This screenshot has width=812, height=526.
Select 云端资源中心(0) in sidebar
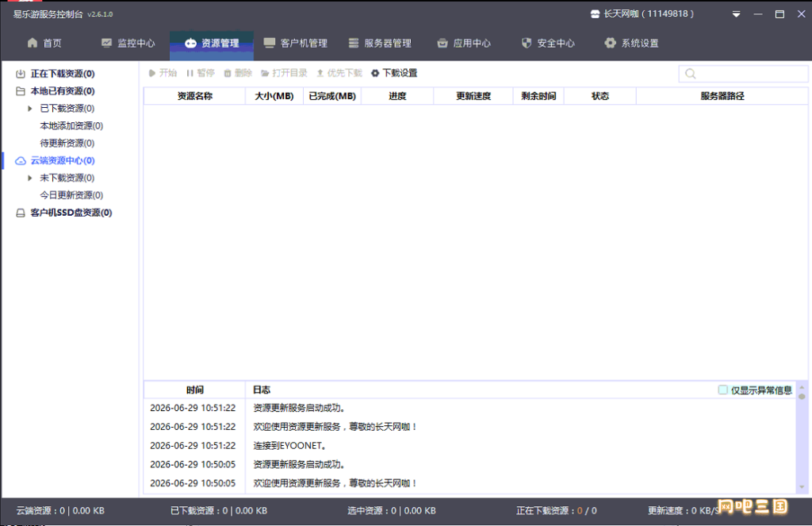(63, 160)
